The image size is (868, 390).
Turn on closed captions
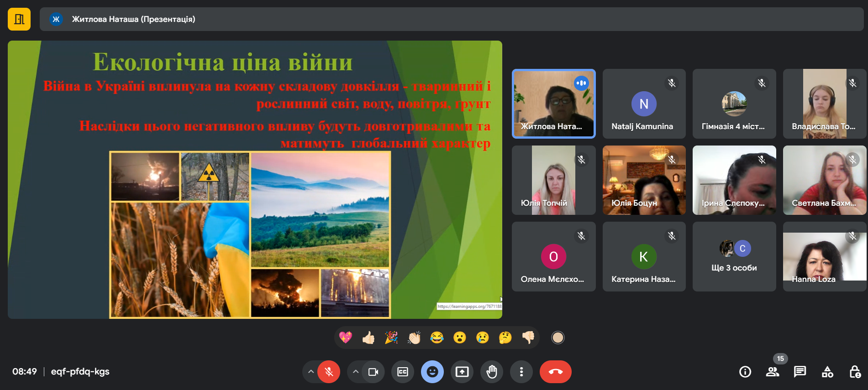[402, 372]
